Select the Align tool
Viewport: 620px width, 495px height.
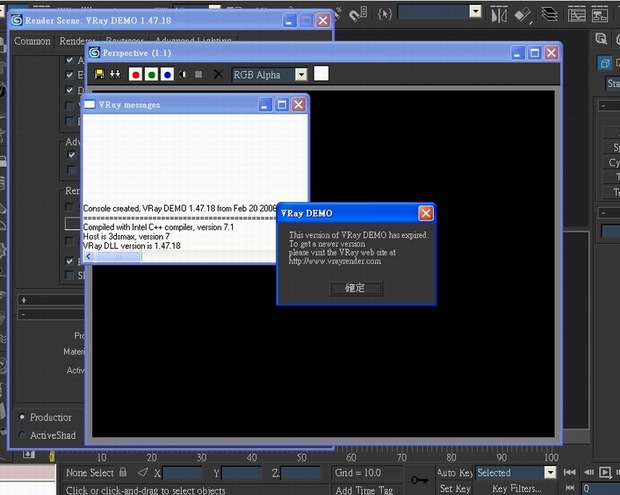click(523, 15)
